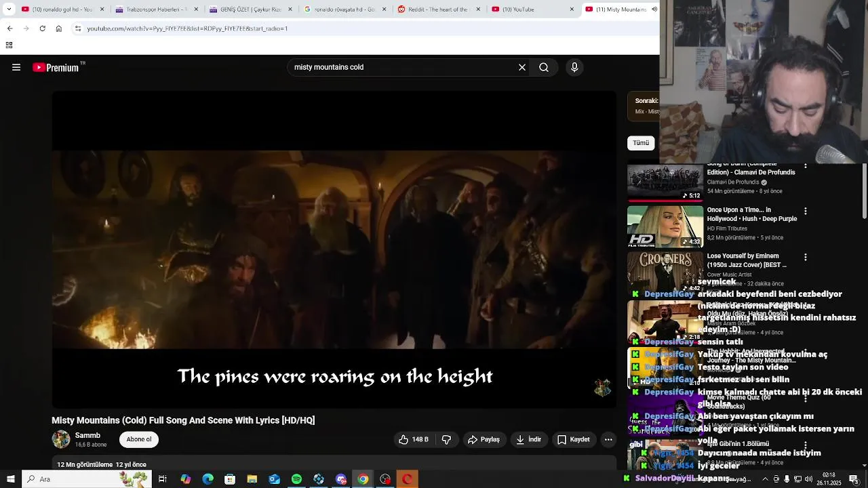Open Google Chrome from the taskbar
The image size is (868, 488).
[363, 479]
